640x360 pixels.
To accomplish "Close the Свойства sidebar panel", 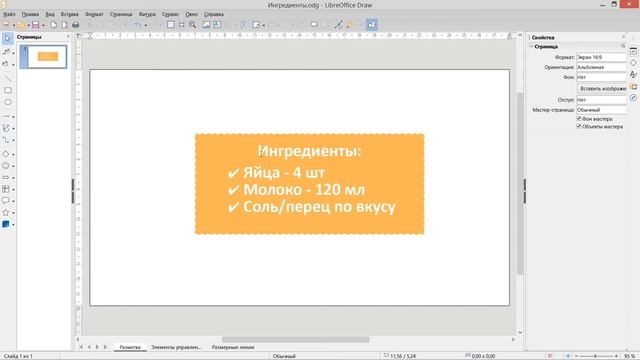I will 623,37.
